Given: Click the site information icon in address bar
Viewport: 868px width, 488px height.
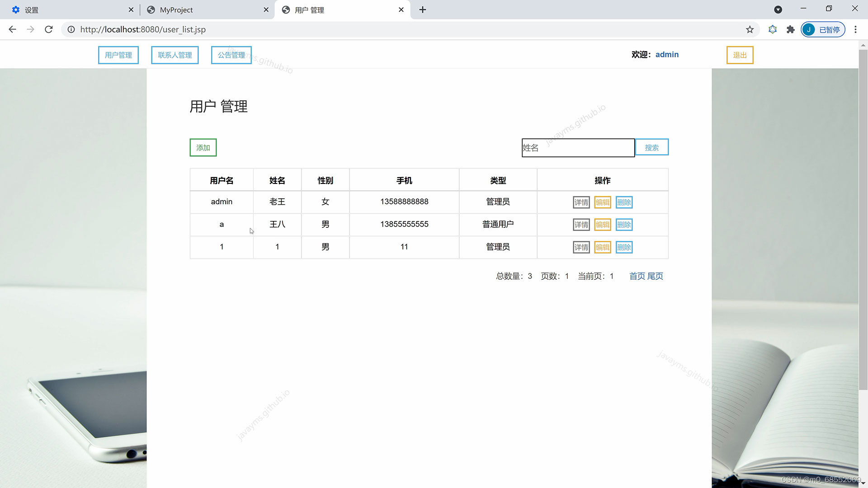Looking at the screenshot, I should coord(71,29).
